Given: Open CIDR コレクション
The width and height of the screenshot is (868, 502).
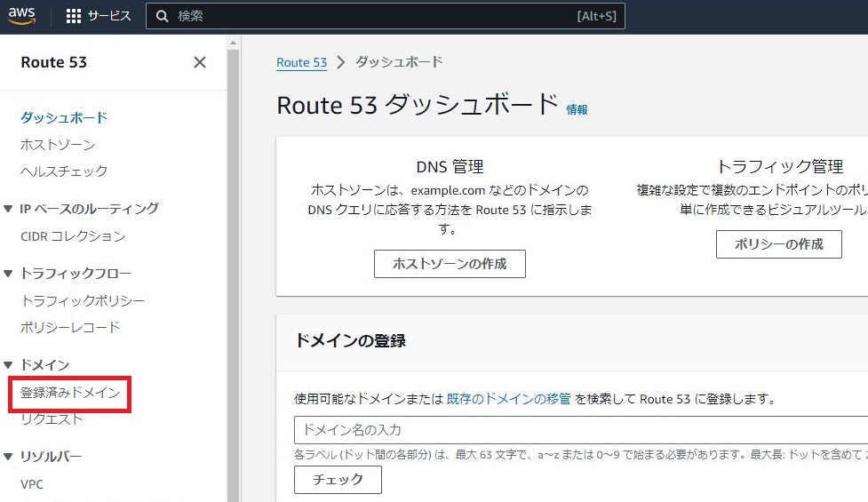Looking at the screenshot, I should click(x=73, y=236).
